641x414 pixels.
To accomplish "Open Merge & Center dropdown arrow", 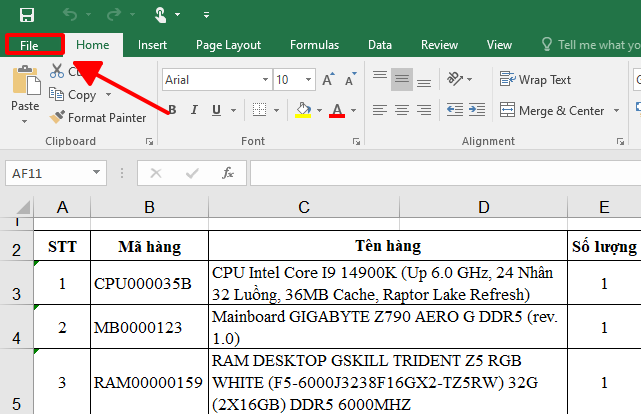I will pos(616,110).
